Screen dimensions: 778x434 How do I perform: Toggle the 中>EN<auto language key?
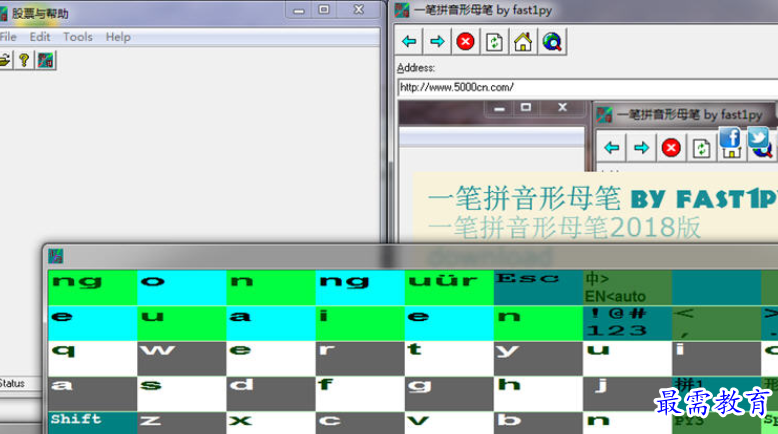tap(627, 288)
